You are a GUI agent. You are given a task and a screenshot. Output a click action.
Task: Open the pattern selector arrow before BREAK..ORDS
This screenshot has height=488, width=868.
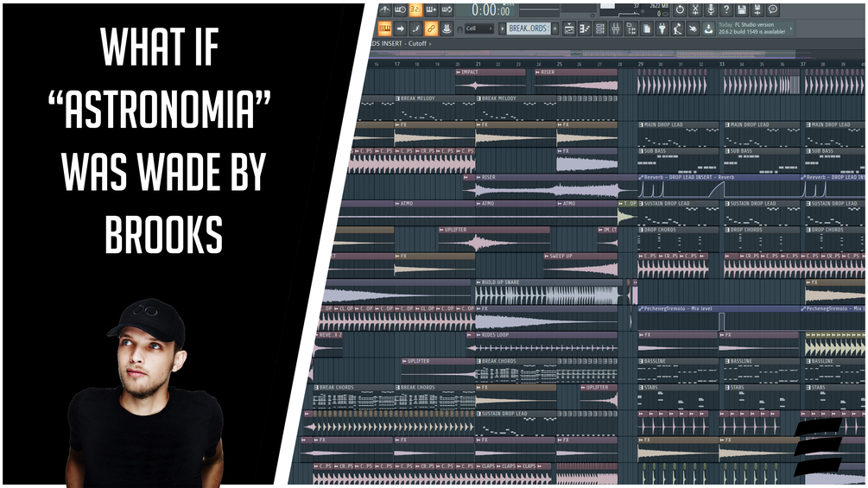(502, 29)
